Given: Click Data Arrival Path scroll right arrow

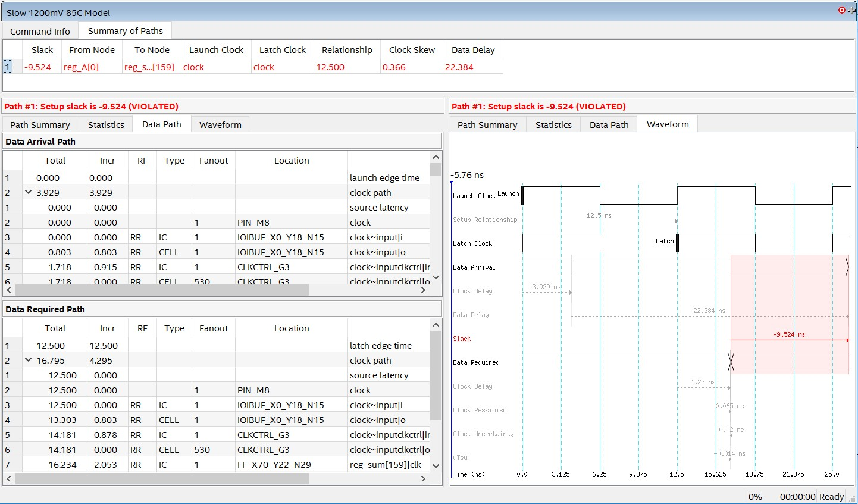Looking at the screenshot, I should 423,290.
